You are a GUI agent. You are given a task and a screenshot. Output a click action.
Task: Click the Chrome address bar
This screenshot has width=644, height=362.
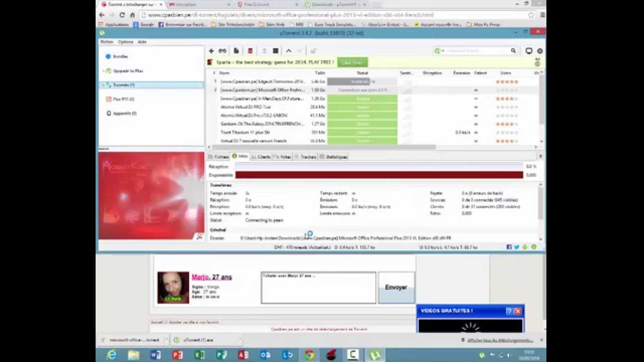point(336,15)
